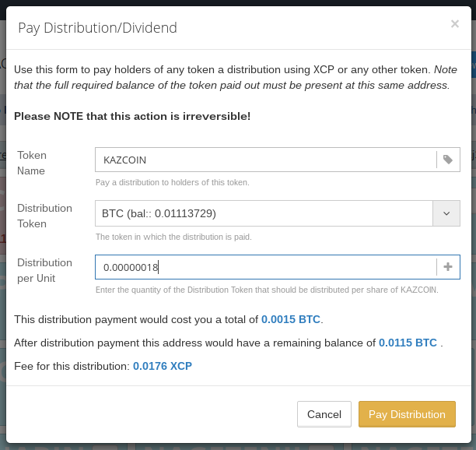Expand the Distribution Token chevron arrow
Viewport: 476px width, 450px height.
click(446, 213)
